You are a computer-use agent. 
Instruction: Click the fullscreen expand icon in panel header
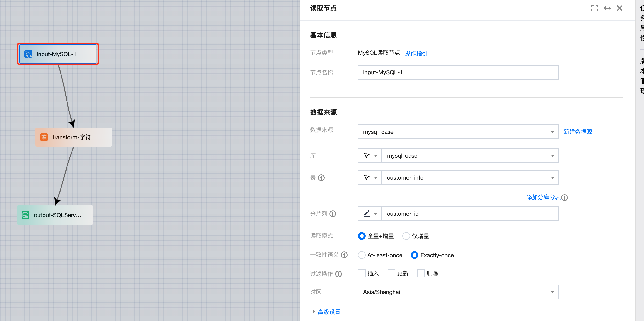(x=594, y=8)
